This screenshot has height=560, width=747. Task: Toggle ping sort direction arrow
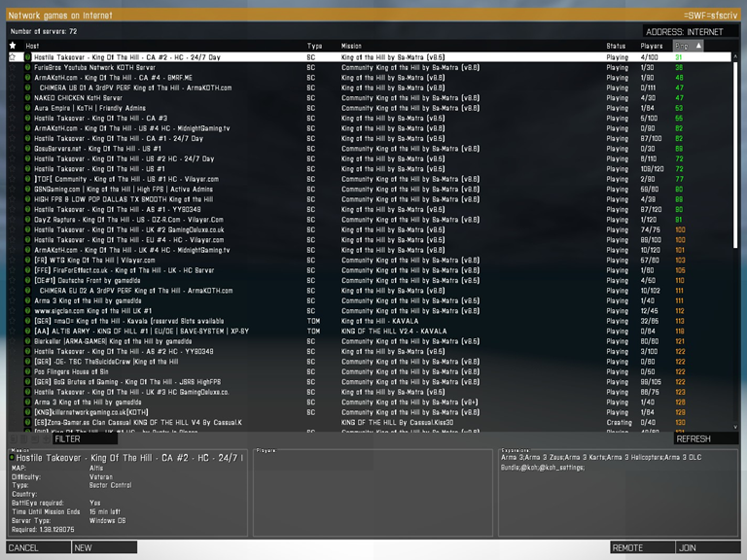(698, 46)
